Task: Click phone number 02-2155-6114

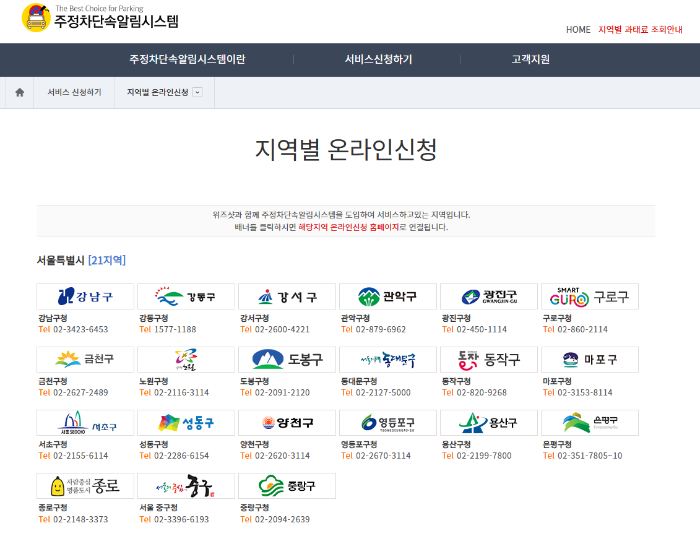Action: coord(81,456)
